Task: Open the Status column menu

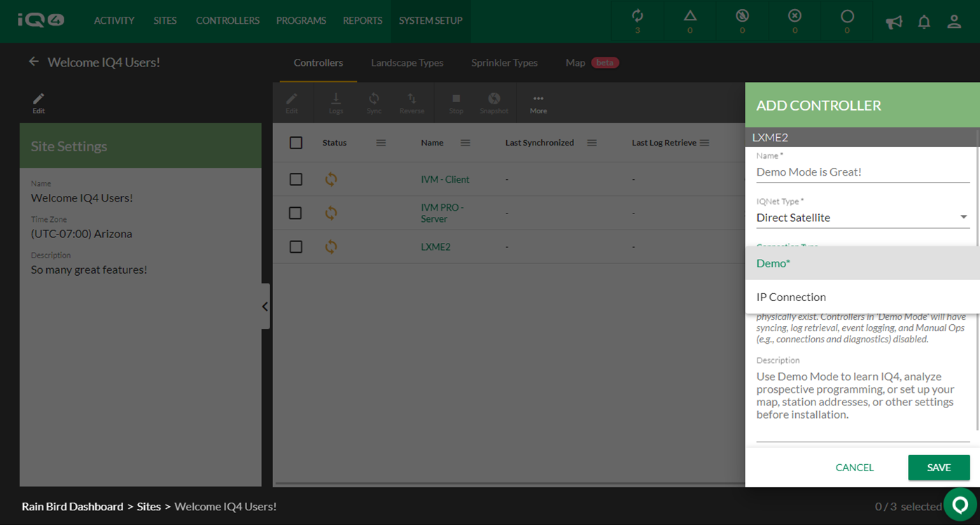Action: [x=381, y=143]
